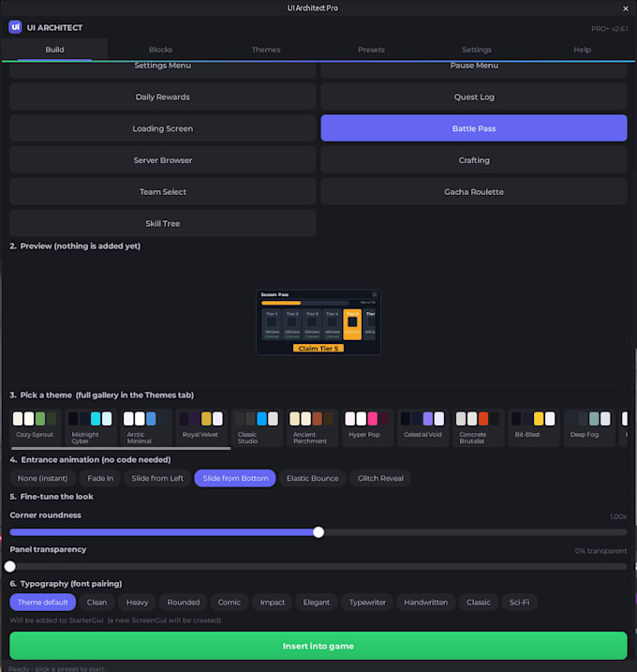637x672 pixels.
Task: Open the Blocks tab
Action: coord(160,50)
